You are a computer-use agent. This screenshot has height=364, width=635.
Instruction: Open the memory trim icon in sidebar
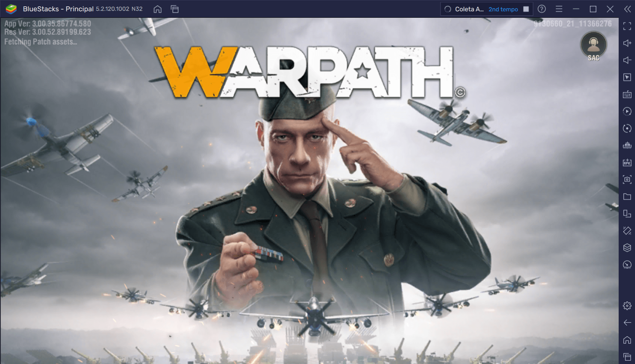(627, 145)
